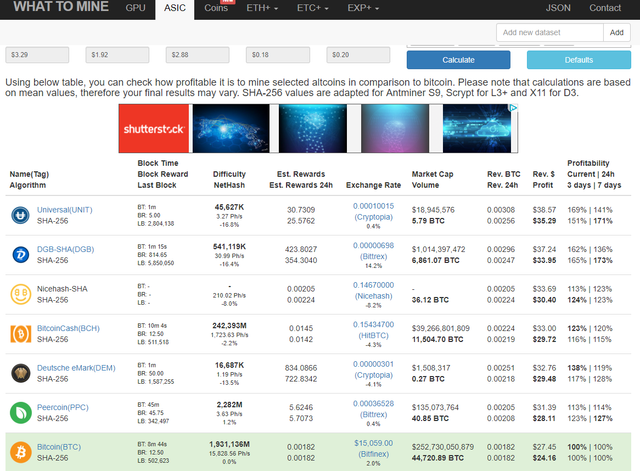Screen dimensions: 640x471
Task: Click the Nicehash-SHA logo icon
Action: (20, 294)
